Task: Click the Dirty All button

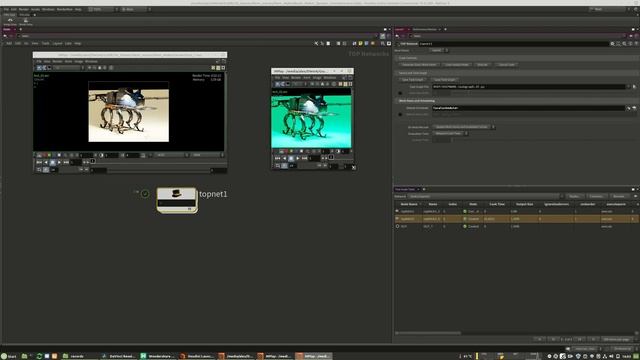Action: click(483, 64)
